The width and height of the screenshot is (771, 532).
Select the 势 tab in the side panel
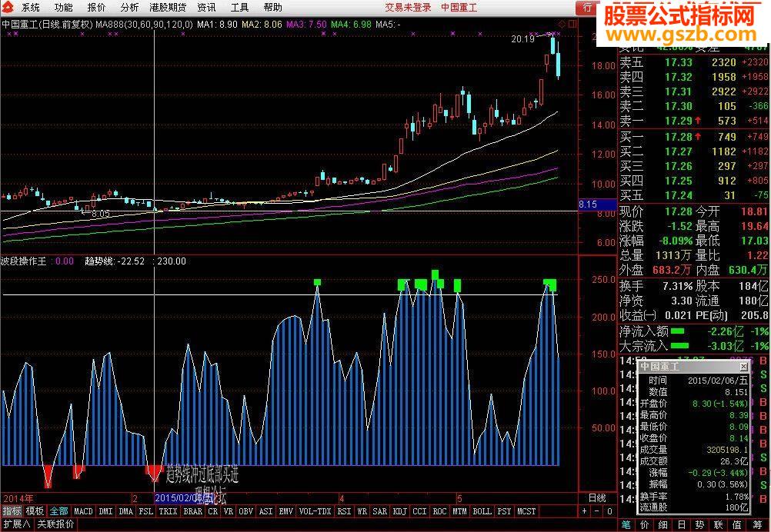pyautogui.click(x=699, y=525)
